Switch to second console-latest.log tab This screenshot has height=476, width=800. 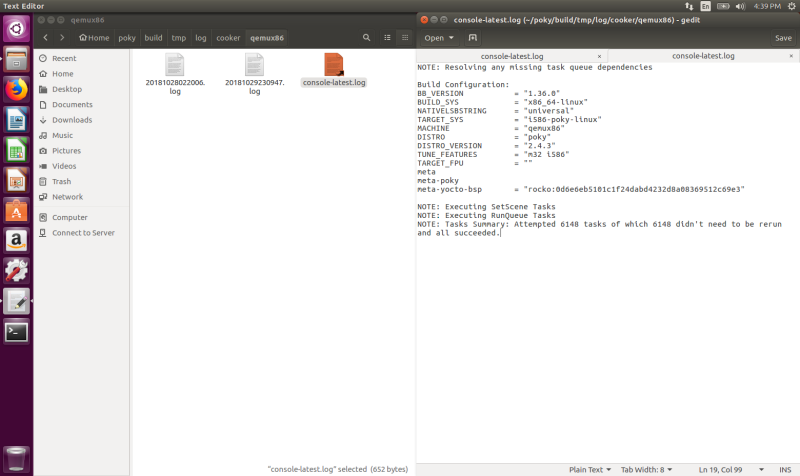703,56
